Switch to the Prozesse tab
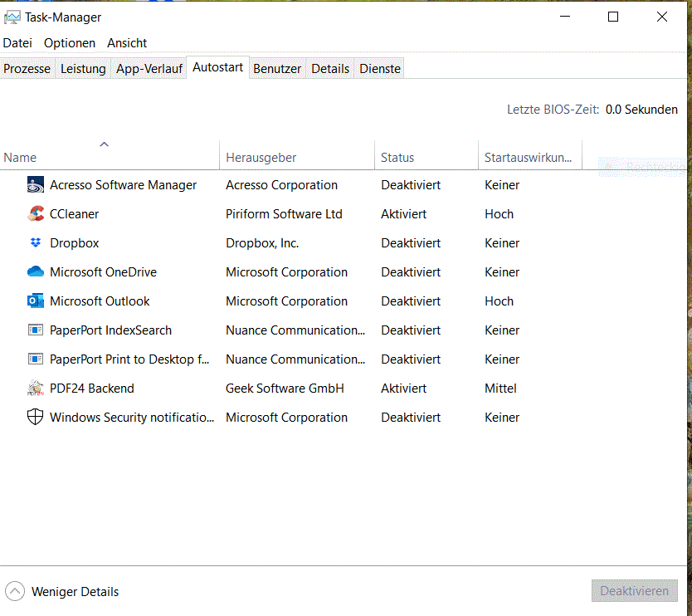The width and height of the screenshot is (692, 616). tap(27, 69)
